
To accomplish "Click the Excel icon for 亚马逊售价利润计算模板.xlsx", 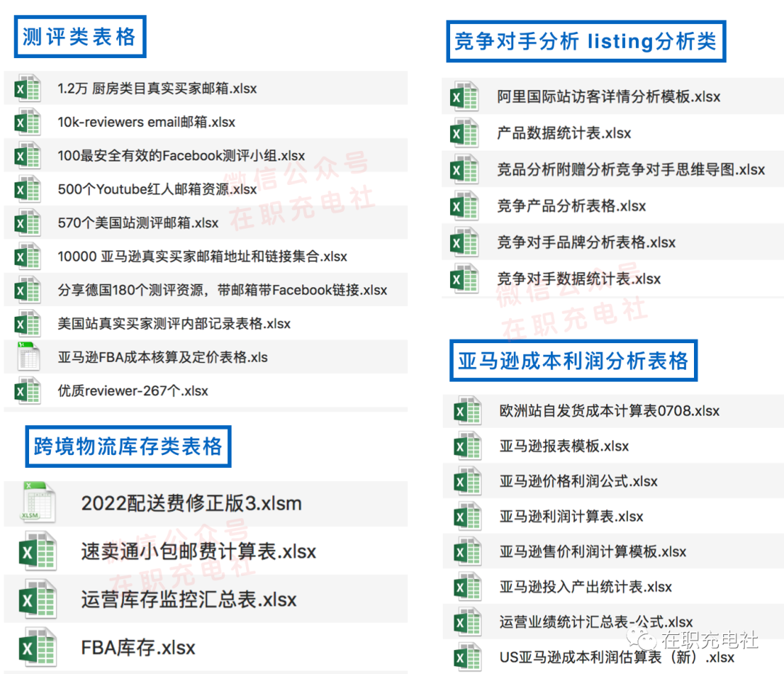I will pos(467,551).
